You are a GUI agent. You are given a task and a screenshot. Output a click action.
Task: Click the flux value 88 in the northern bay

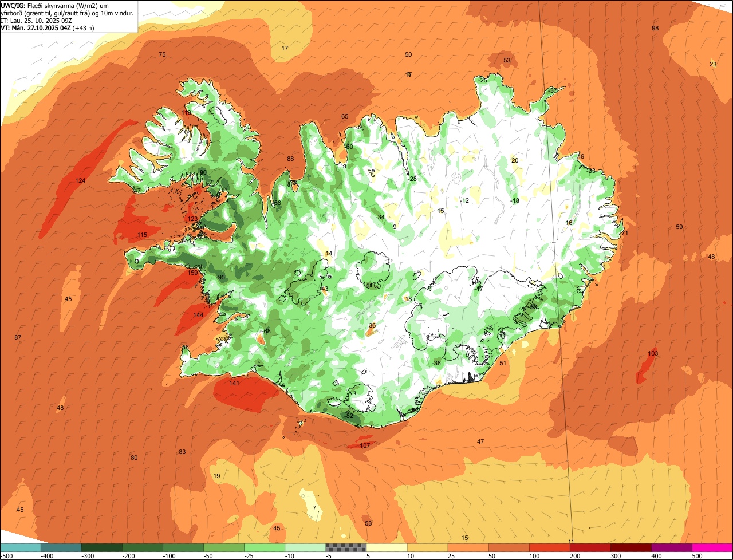(290, 159)
